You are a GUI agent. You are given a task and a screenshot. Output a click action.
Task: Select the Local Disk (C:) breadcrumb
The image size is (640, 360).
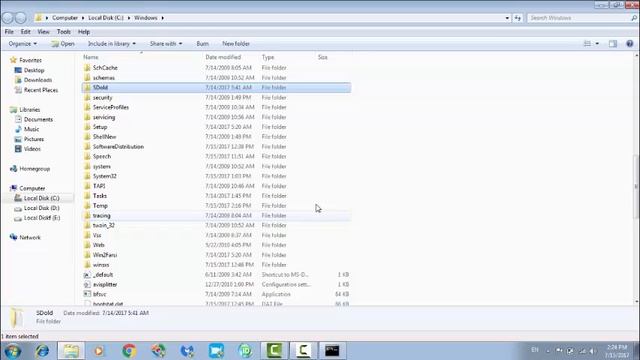pyautogui.click(x=106, y=18)
